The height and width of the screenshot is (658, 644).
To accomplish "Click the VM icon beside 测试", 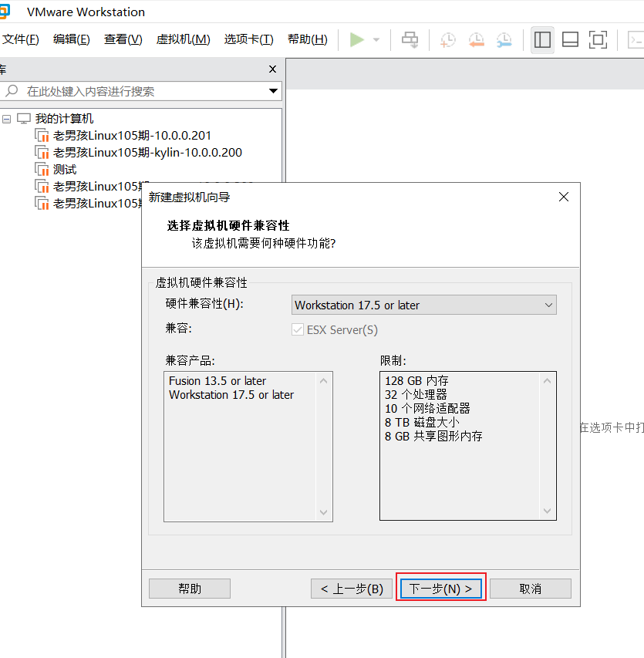I will 42,170.
